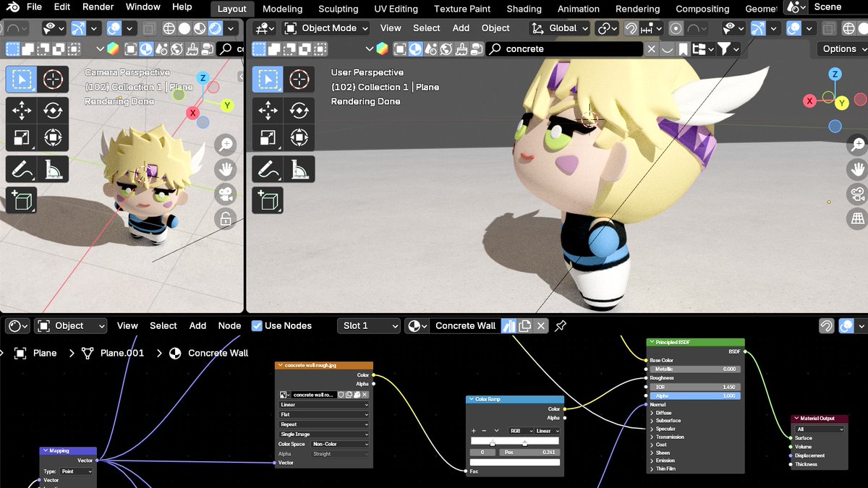The image size is (868, 488).
Task: Click new material copy icon beside Concrete Wall
Action: [525, 326]
